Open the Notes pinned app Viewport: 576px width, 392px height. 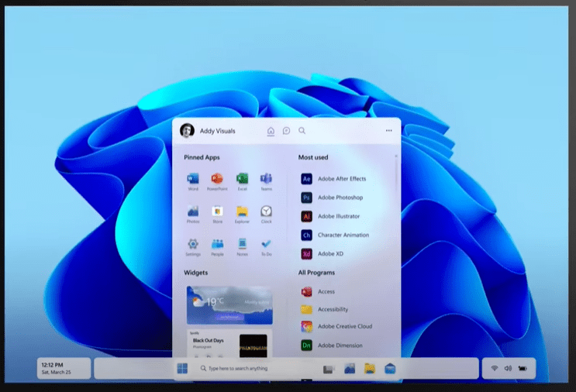pos(242,246)
